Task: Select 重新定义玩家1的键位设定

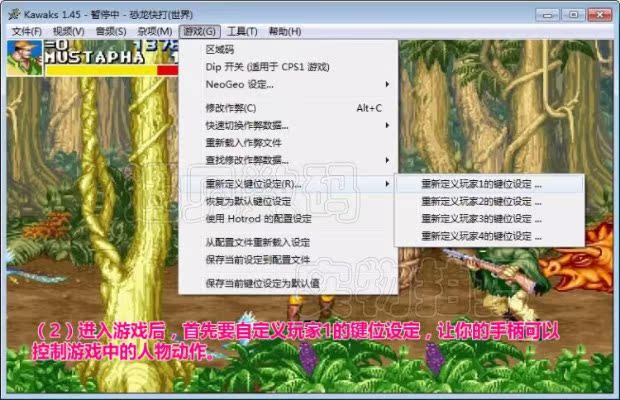Action: (490, 184)
